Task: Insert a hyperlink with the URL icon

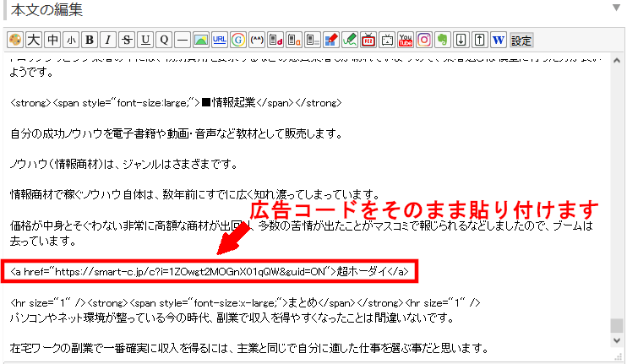Action: [x=219, y=40]
